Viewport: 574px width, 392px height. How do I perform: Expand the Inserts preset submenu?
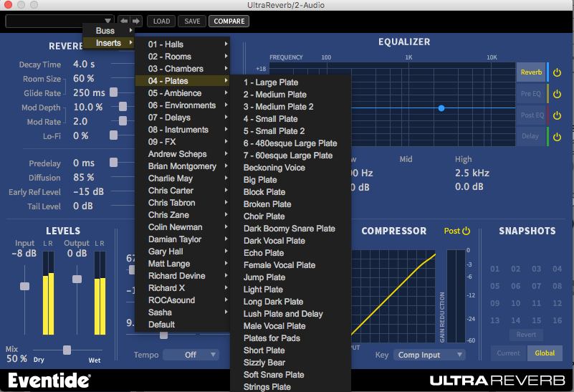click(x=109, y=43)
